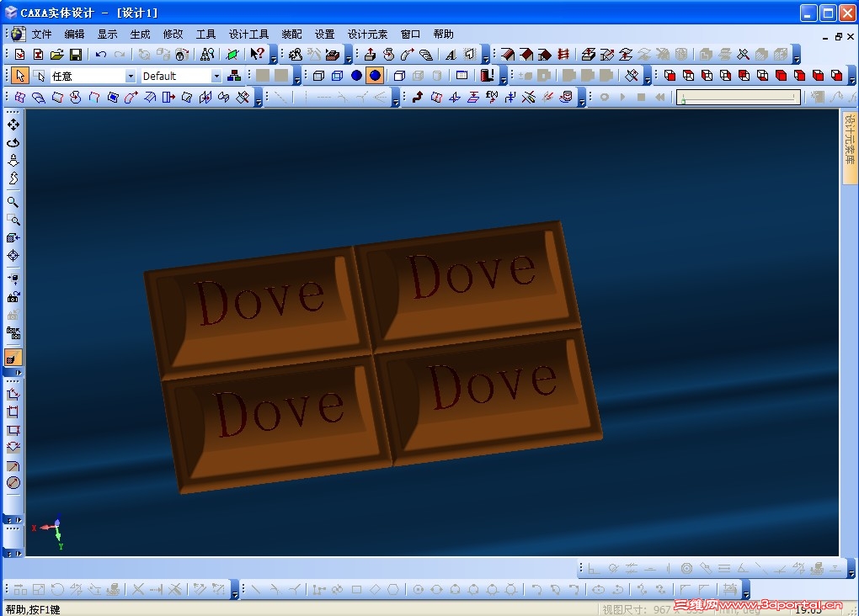
Task: Select the box-selection arrow tool
Action: coord(39,76)
